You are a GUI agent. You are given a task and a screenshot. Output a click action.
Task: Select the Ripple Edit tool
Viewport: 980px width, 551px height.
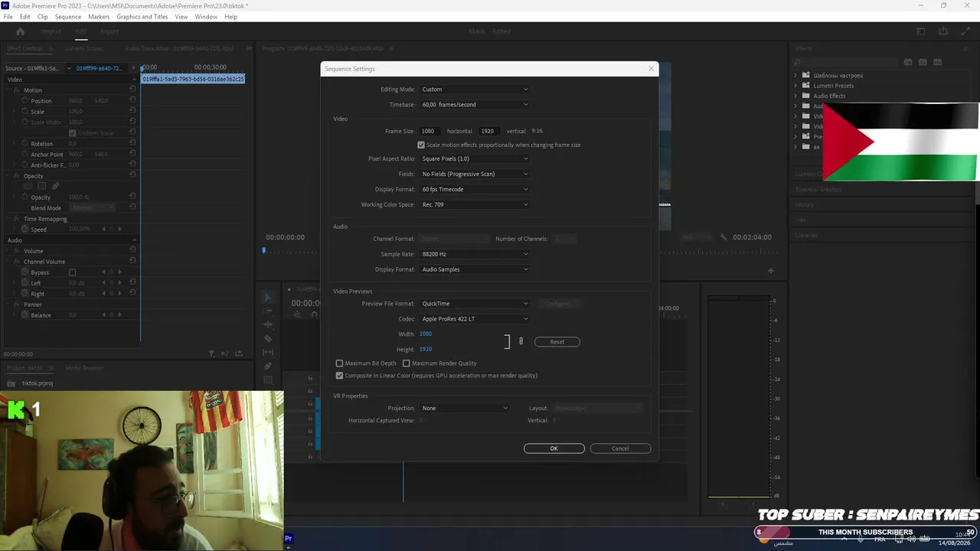[x=268, y=324]
